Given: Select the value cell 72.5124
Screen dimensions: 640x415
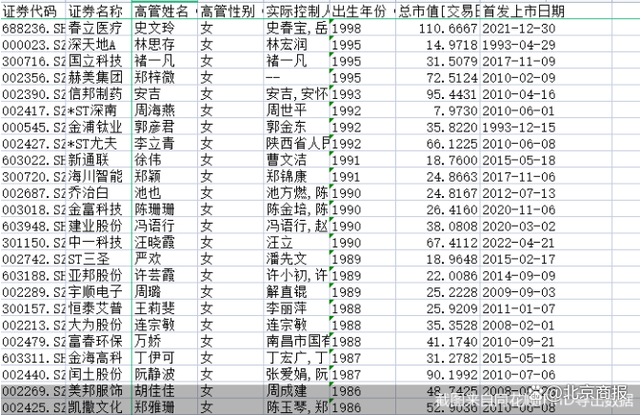Looking at the screenshot, I should 438,78.
